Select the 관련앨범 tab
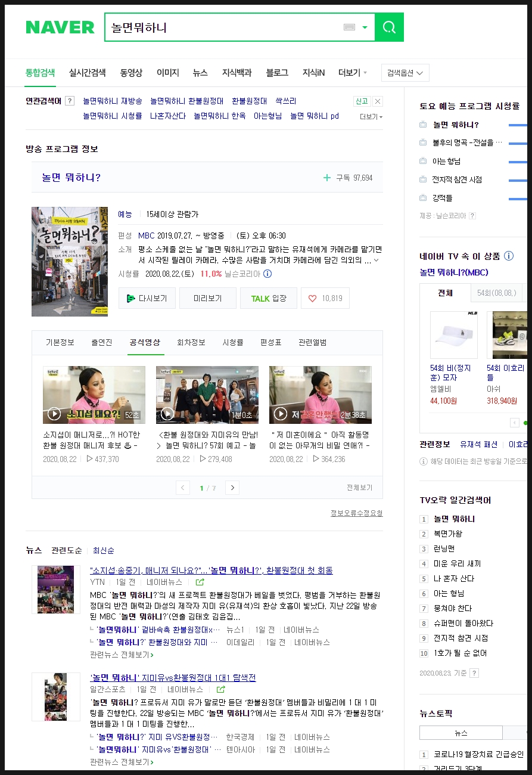The image size is (532, 775). (x=313, y=342)
